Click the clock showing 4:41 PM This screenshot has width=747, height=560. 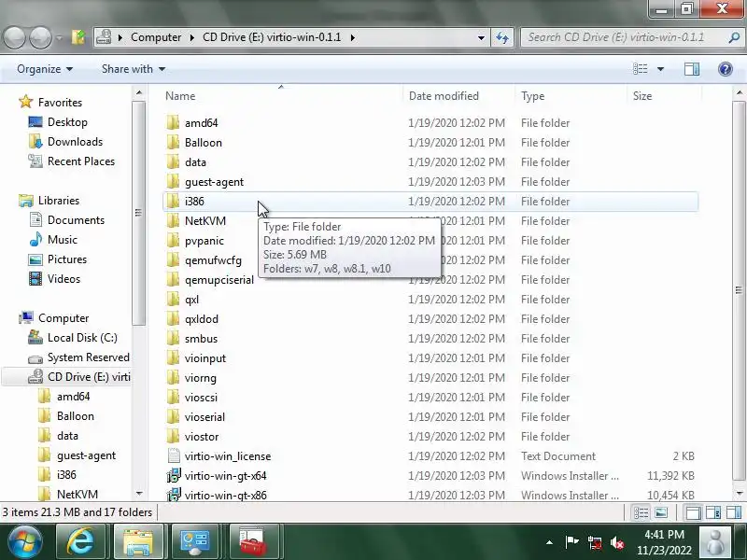point(664,535)
